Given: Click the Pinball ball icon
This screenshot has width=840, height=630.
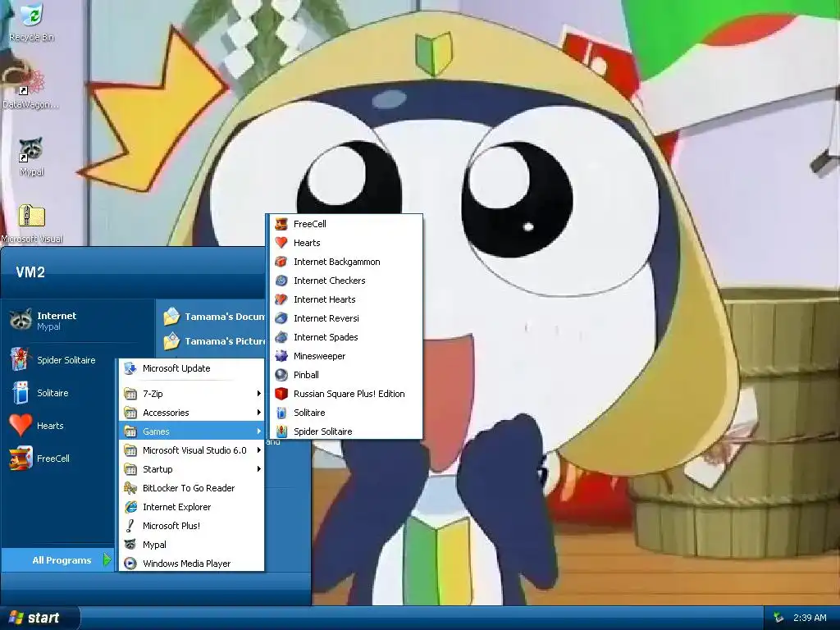Looking at the screenshot, I should tap(281, 375).
